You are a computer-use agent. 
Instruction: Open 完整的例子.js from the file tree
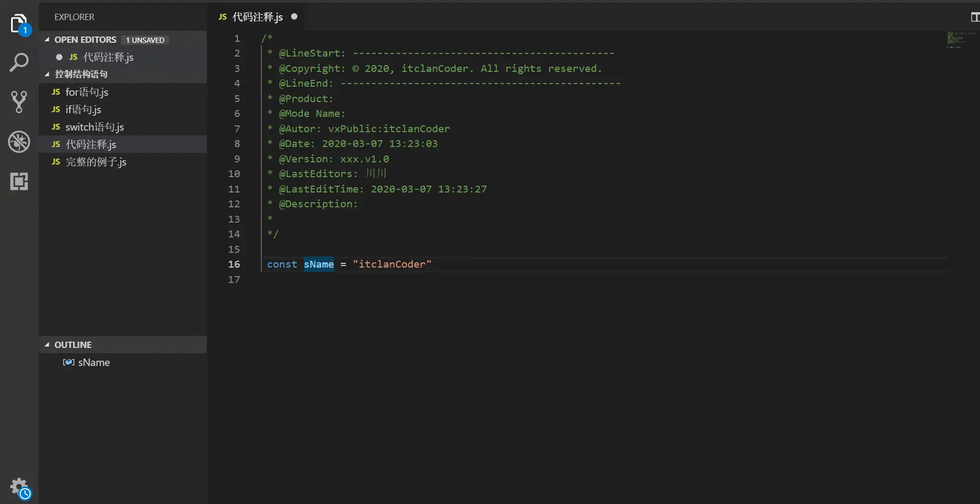pos(123,162)
